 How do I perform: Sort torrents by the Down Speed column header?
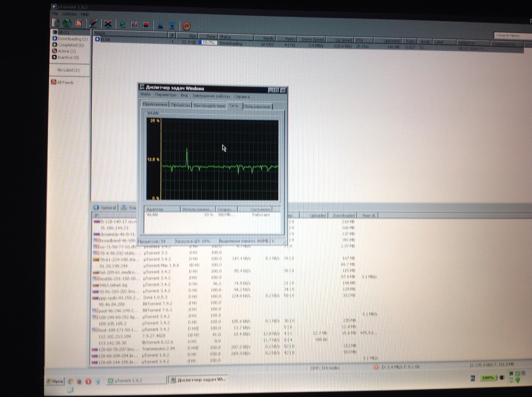(312, 40)
